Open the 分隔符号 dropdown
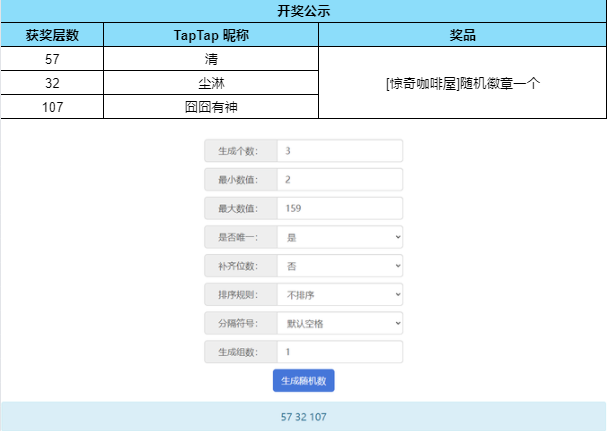 [340, 323]
